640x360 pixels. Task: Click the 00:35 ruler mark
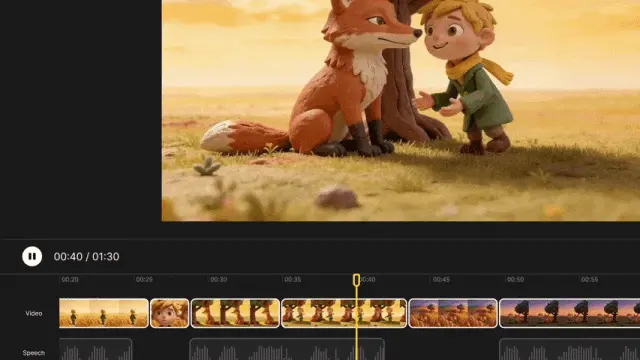293,280
